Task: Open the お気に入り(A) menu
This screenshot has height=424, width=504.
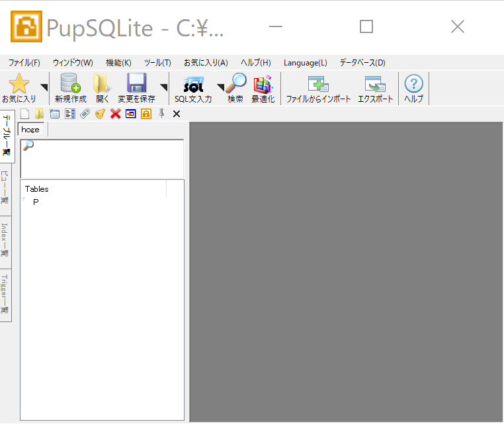Action: click(x=206, y=63)
